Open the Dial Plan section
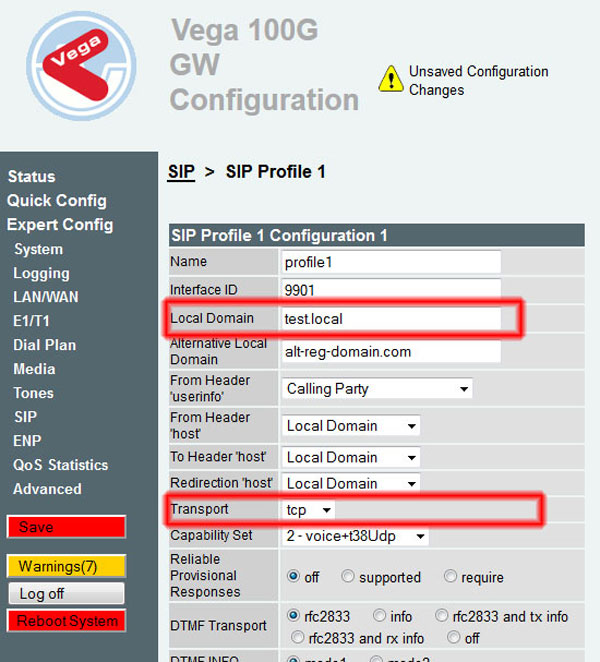The height and width of the screenshot is (662, 600). (x=45, y=345)
